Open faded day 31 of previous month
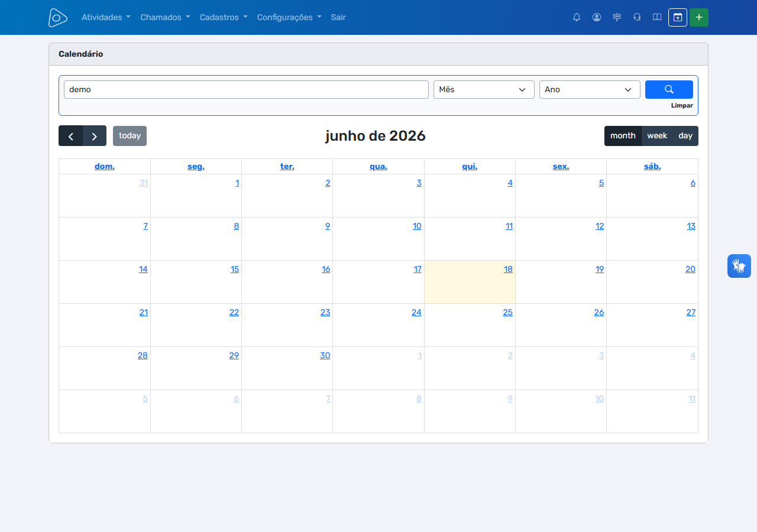Image resolution: width=757 pixels, height=532 pixels. (144, 183)
